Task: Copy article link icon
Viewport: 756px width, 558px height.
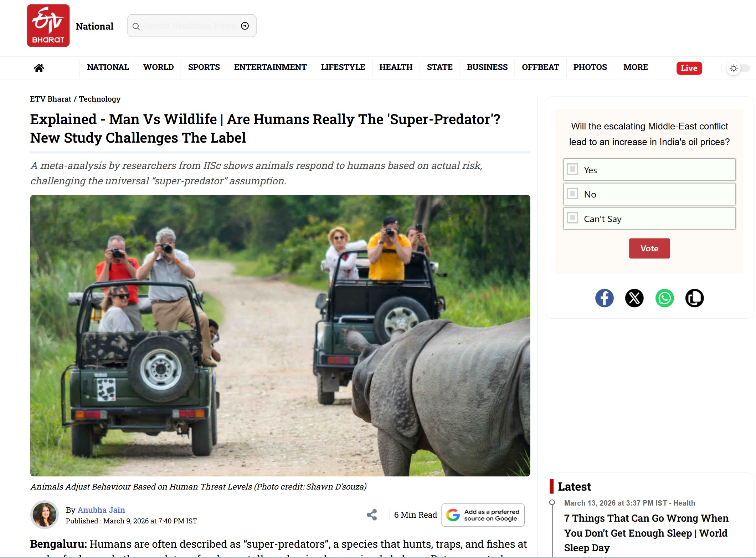Action: tap(694, 298)
